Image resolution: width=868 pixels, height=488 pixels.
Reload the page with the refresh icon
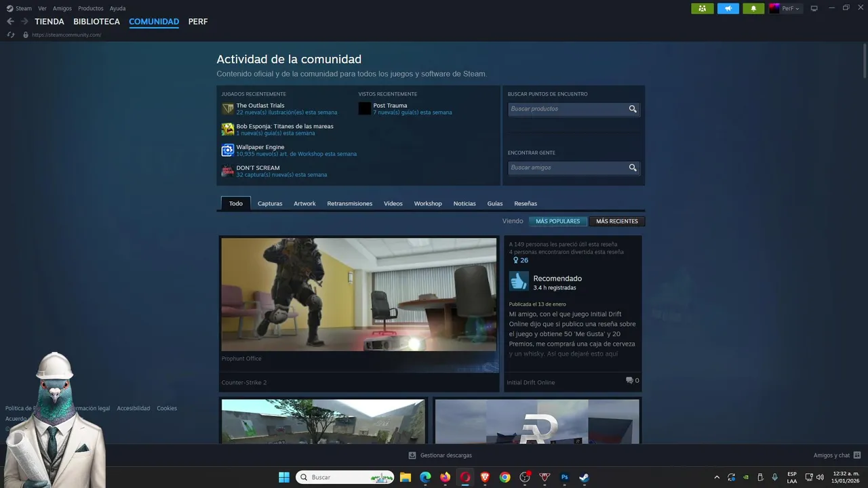click(x=10, y=35)
